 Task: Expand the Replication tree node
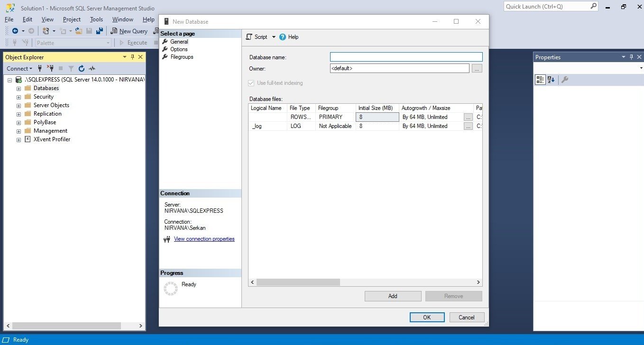pos(18,114)
